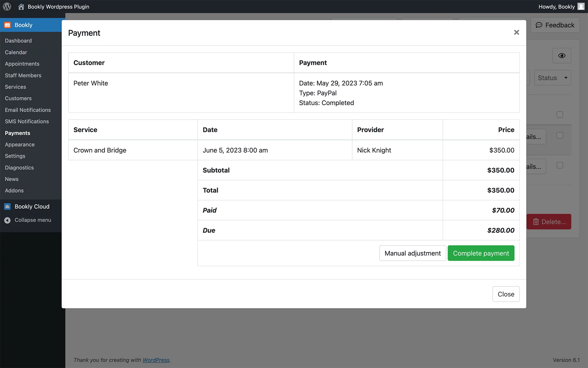The width and height of the screenshot is (588, 368).
Task: Click Bookly Wordpress Plugin site title
Action: pos(58,6)
